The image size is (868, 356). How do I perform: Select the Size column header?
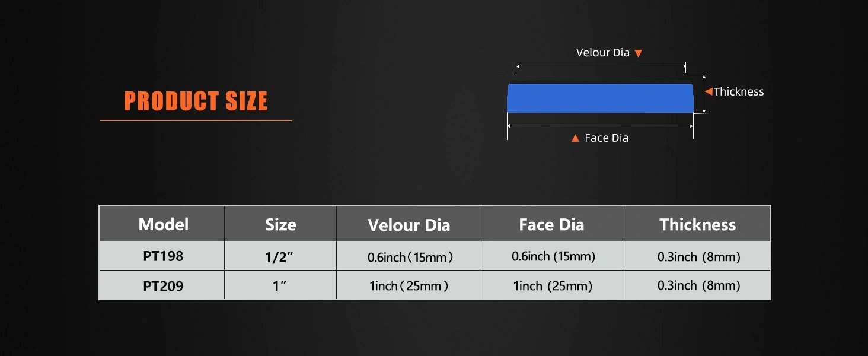280,224
